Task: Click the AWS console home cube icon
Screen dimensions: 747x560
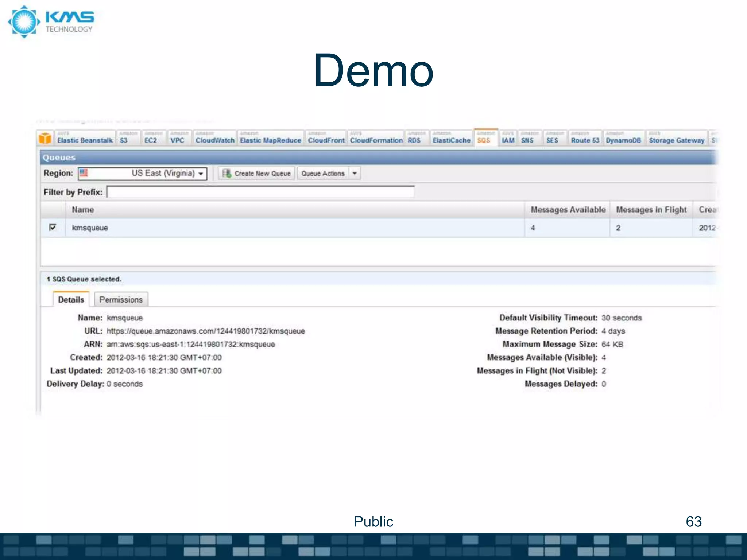Action: coord(45,139)
